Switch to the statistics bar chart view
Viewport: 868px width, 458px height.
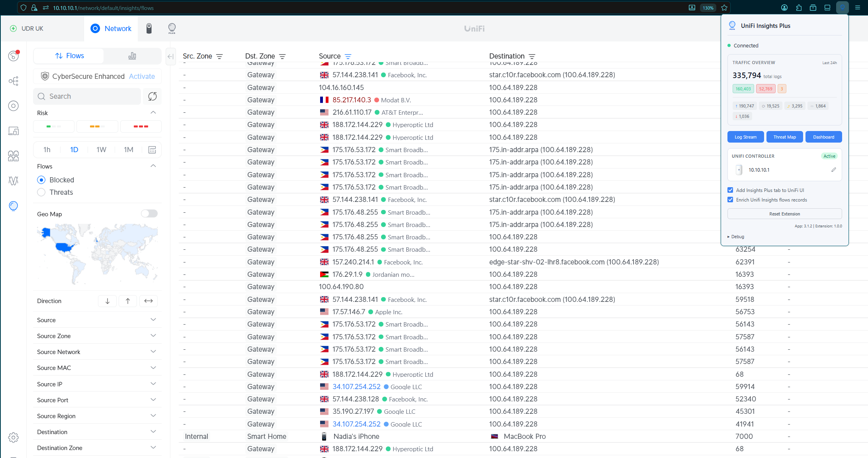click(132, 56)
